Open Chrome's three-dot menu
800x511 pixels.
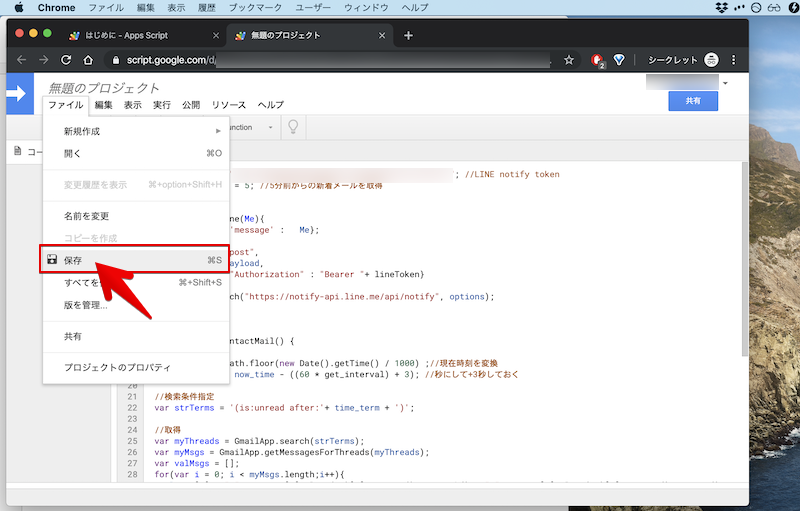[x=735, y=60]
